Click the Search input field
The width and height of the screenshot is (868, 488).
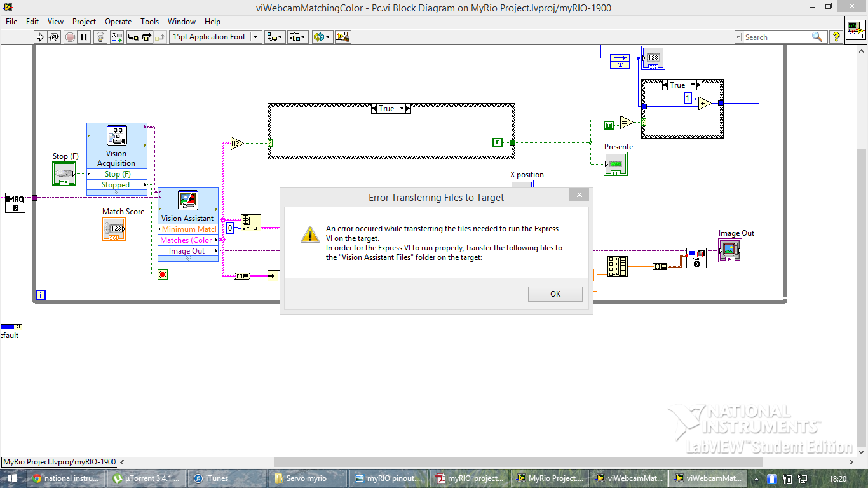pyautogui.click(x=775, y=37)
